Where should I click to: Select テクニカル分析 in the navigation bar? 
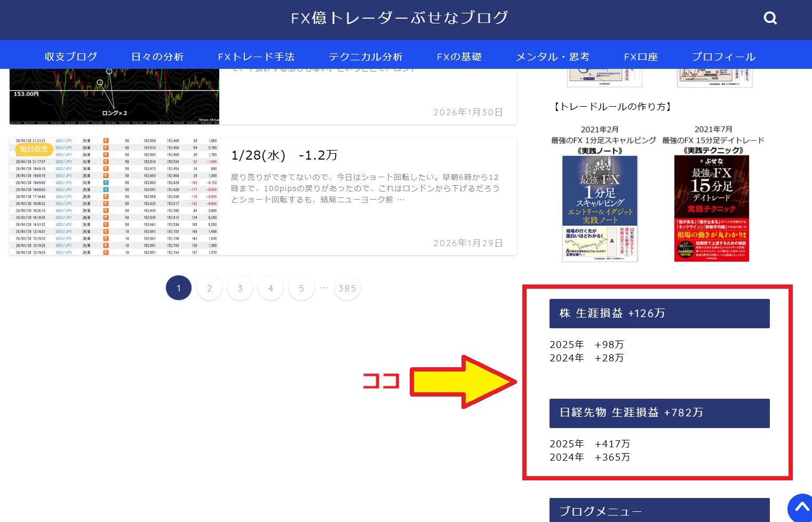(365, 57)
